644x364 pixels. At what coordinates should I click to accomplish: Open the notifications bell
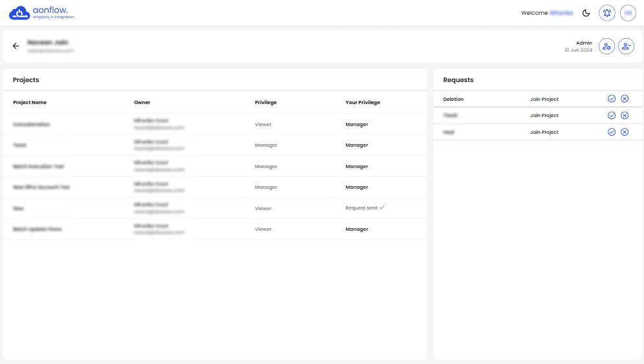pos(606,13)
